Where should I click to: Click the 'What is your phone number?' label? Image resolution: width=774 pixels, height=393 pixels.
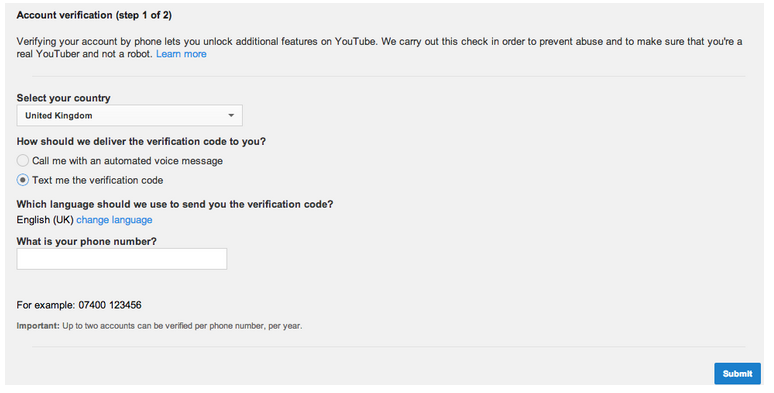(x=86, y=241)
